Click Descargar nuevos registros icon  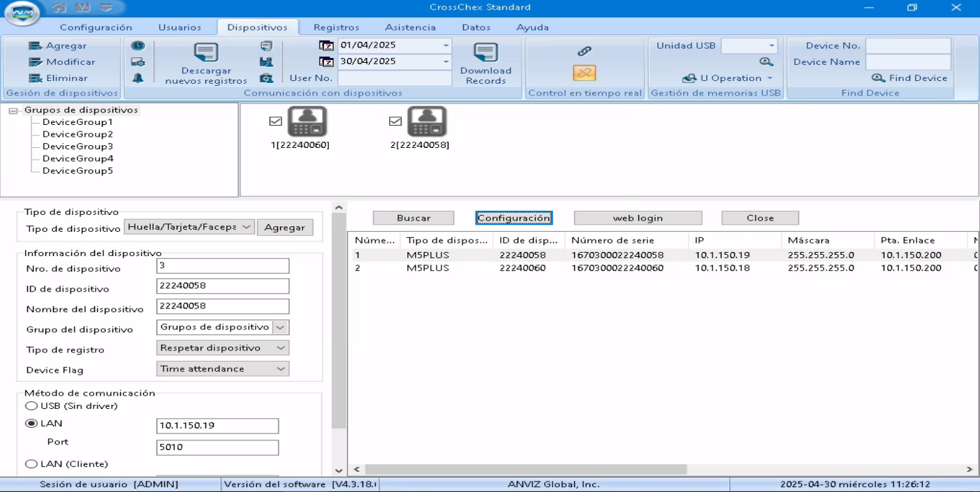(x=206, y=52)
